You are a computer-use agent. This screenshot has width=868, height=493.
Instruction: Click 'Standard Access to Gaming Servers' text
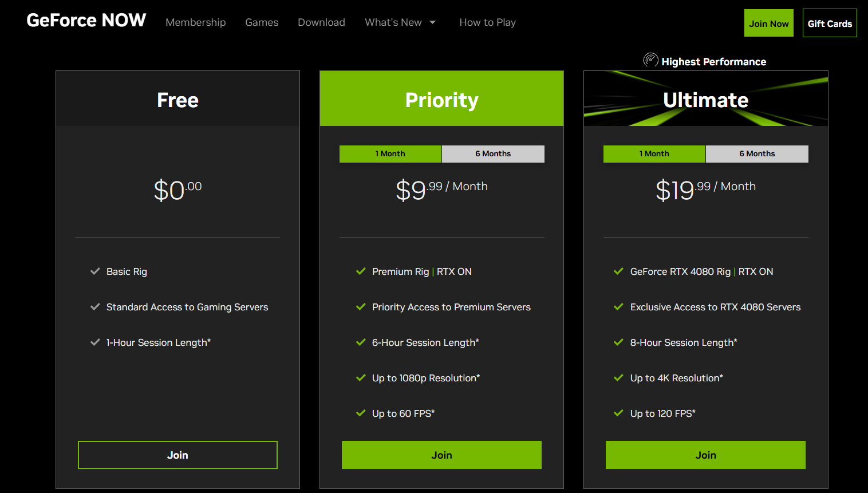click(x=187, y=307)
